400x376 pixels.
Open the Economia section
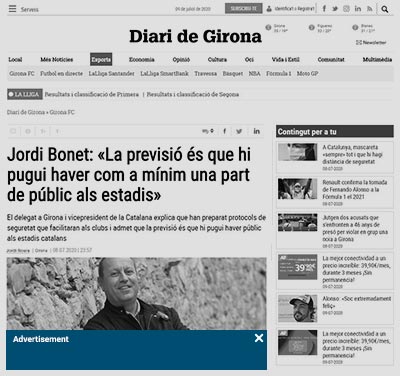click(x=142, y=60)
